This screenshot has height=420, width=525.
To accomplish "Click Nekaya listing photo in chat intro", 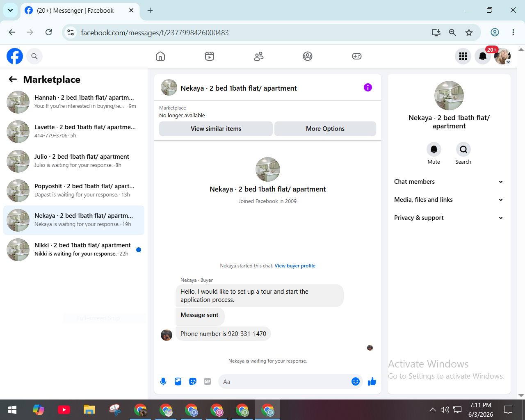I will tap(268, 169).
